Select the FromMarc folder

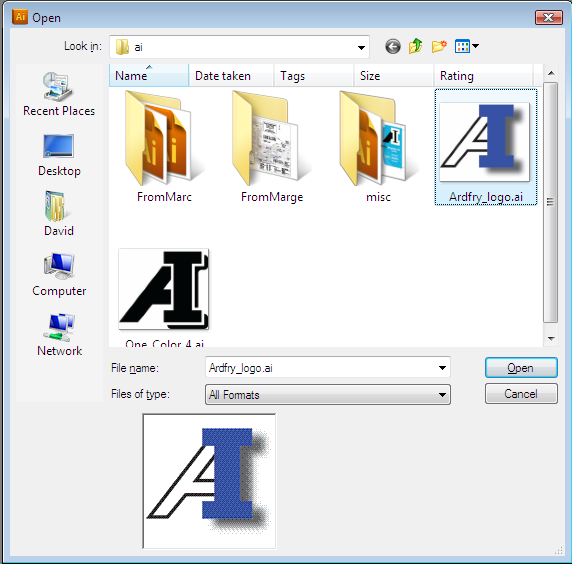coord(164,147)
